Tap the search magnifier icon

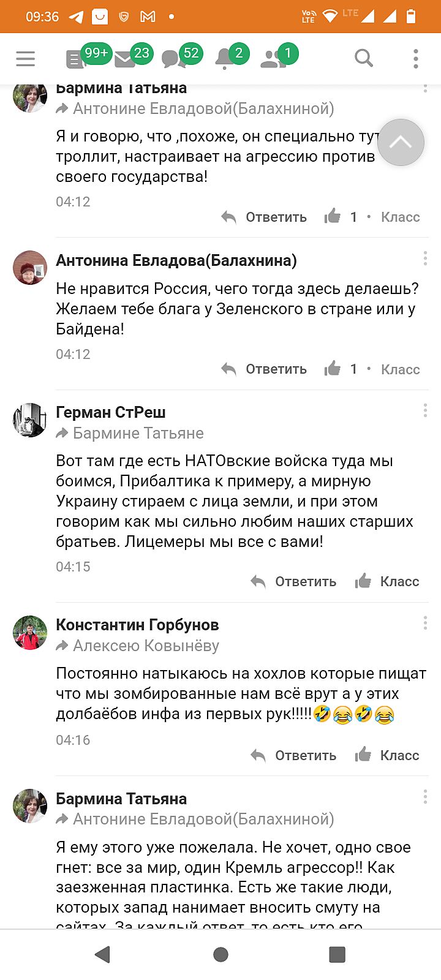(364, 59)
